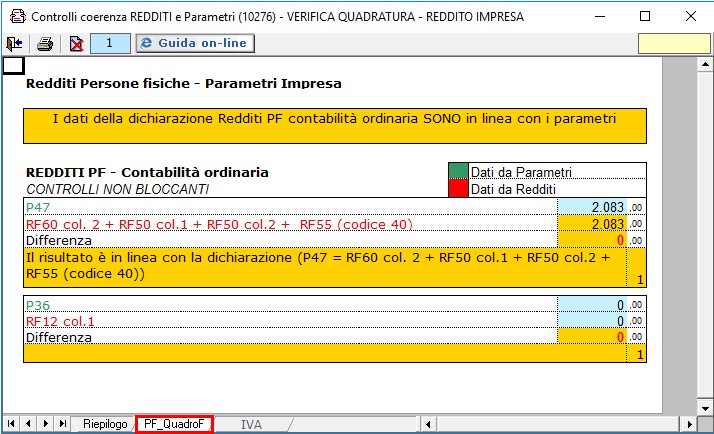Click horizontal scrollbar right arrow
The height and width of the screenshot is (434, 714).
click(689, 424)
